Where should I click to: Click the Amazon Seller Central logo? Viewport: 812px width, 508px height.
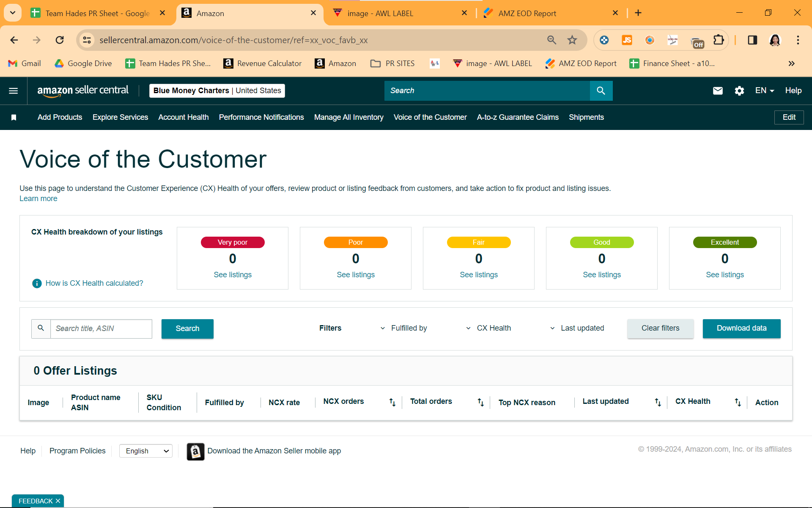[x=83, y=91]
